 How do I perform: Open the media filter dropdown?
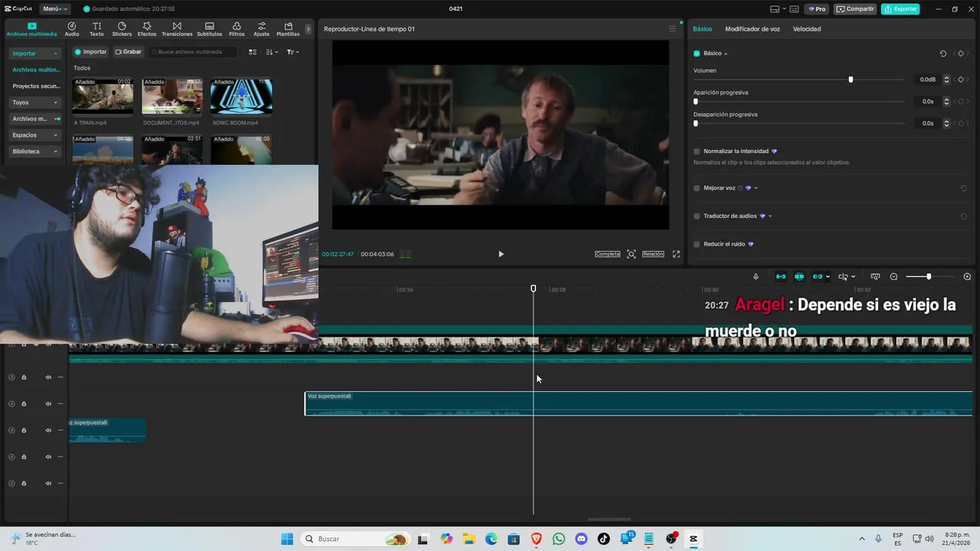click(x=292, y=52)
